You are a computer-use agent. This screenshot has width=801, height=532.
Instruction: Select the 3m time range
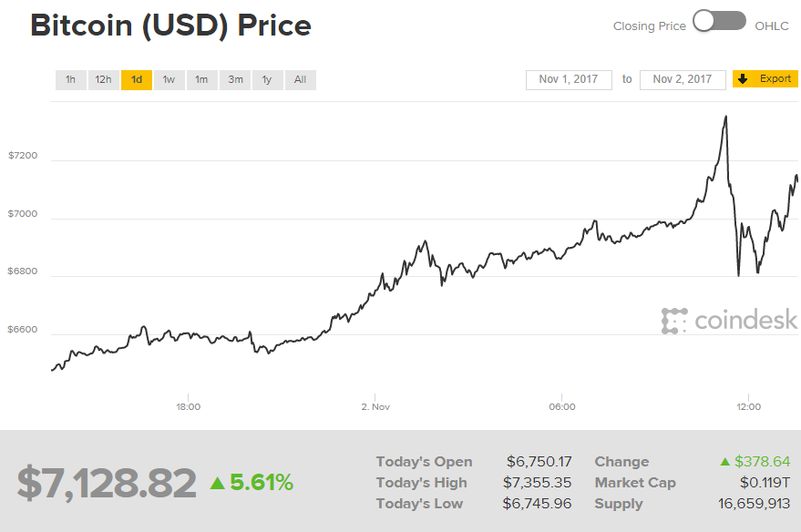point(234,79)
